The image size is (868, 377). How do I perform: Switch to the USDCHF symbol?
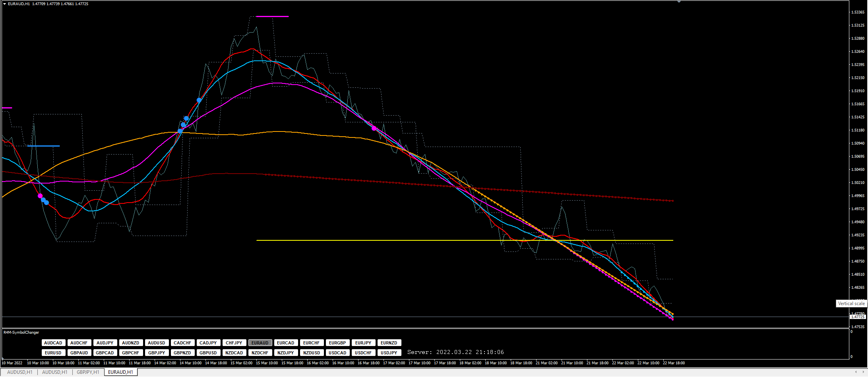pyautogui.click(x=363, y=353)
